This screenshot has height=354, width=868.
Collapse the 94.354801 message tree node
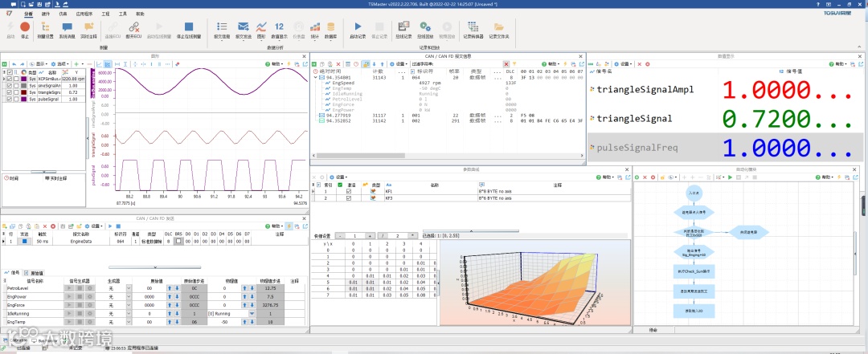pyautogui.click(x=316, y=76)
